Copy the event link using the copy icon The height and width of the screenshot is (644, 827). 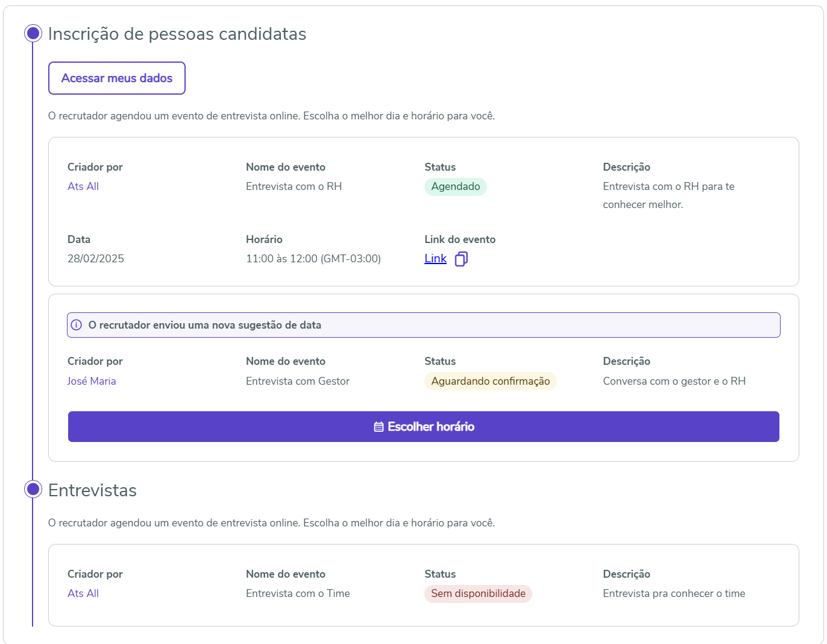tap(461, 259)
